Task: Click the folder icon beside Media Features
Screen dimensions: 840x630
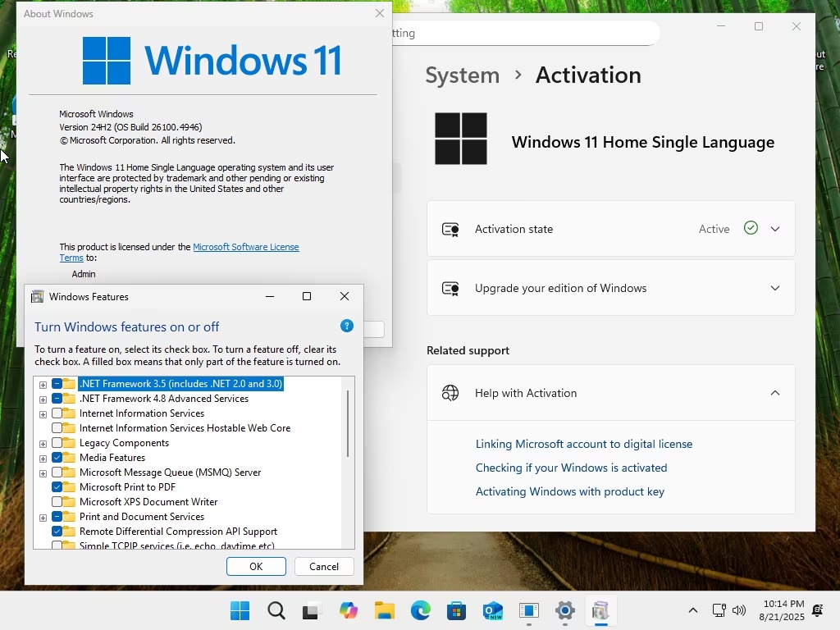Action: click(69, 458)
